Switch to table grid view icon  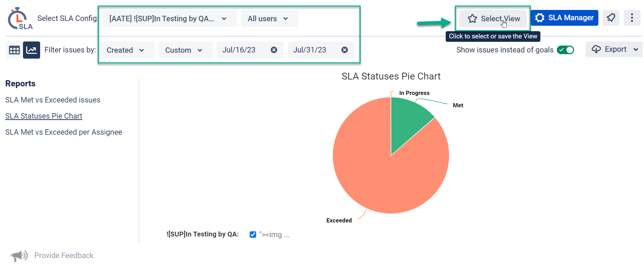pyautogui.click(x=14, y=50)
